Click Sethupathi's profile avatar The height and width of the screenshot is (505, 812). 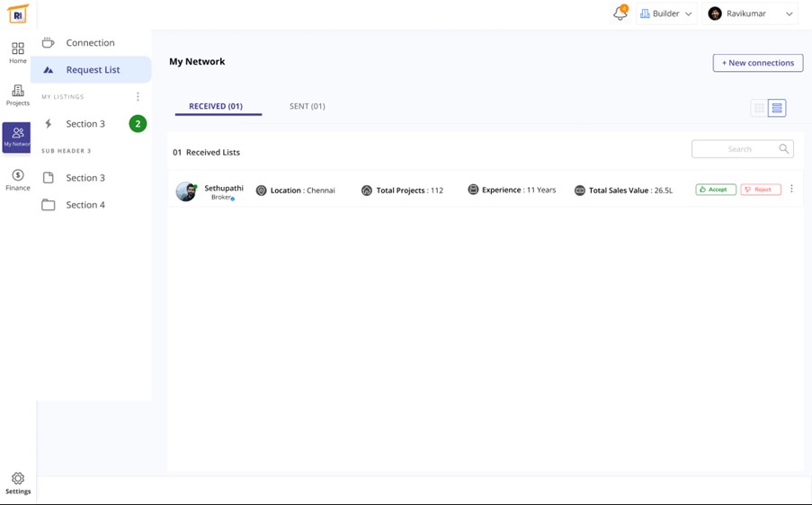[x=186, y=190]
